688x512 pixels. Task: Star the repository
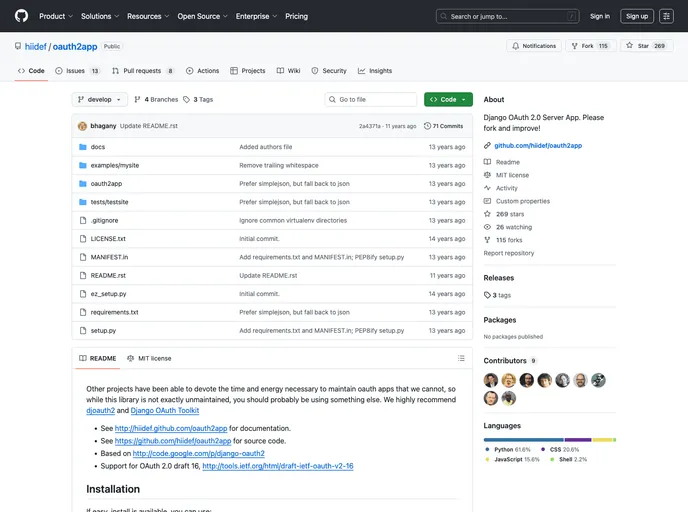pos(646,46)
